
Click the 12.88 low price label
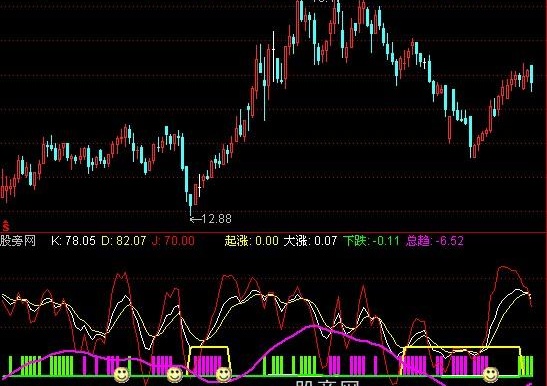(216, 219)
